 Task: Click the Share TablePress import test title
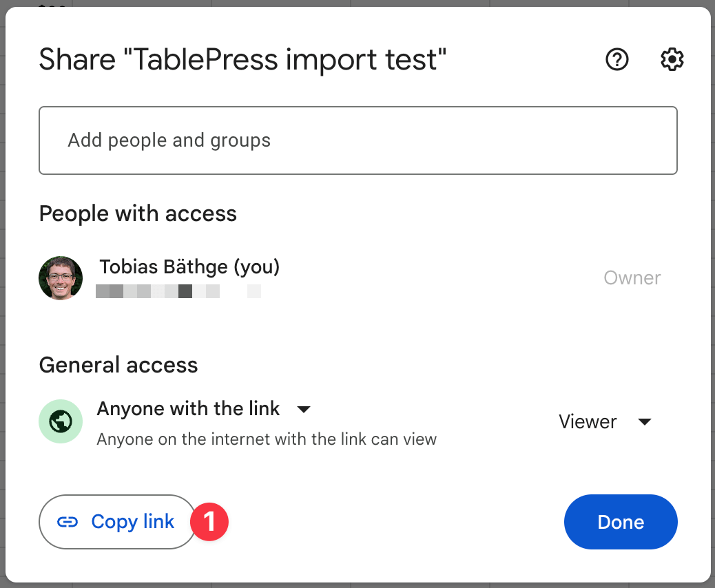coord(242,59)
